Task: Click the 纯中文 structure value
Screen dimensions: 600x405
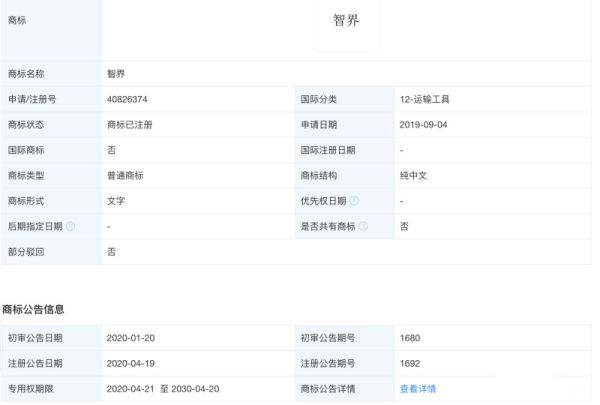Action: (412, 175)
